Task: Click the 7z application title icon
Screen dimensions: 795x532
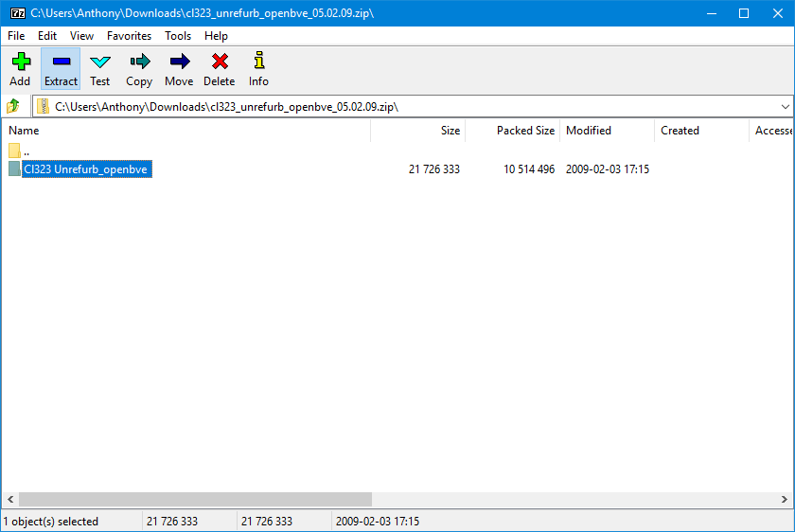Action: [x=18, y=13]
